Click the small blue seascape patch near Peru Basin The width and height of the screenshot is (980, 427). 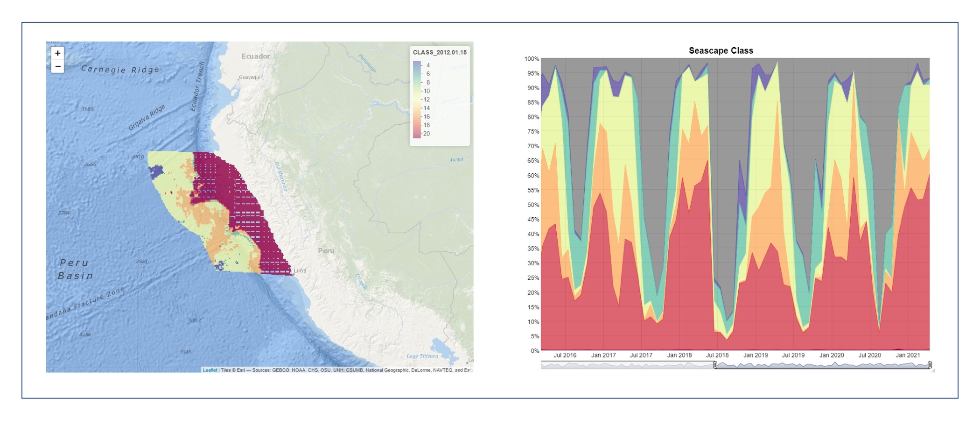coord(219,266)
